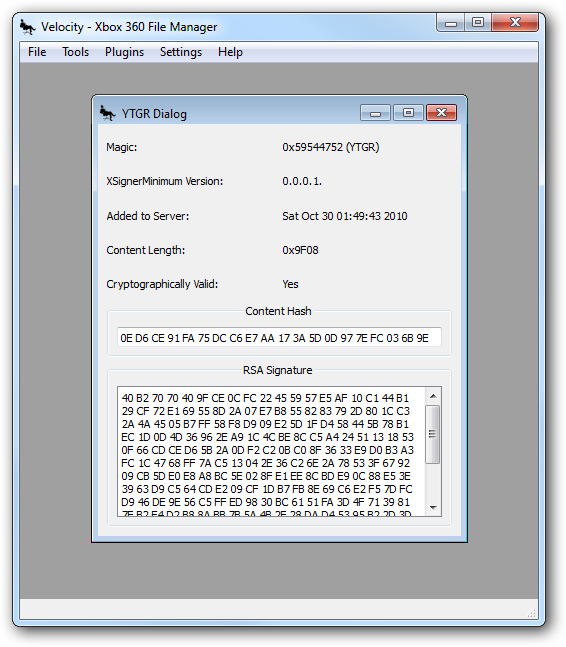
Task: Open the Help menu
Action: 230,52
